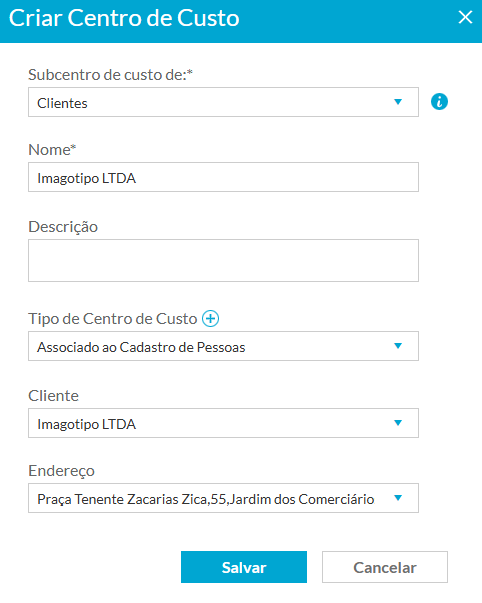Viewport: 482px width, 603px height.
Task: Expand the Endereço dropdown arrow
Action: click(398, 498)
